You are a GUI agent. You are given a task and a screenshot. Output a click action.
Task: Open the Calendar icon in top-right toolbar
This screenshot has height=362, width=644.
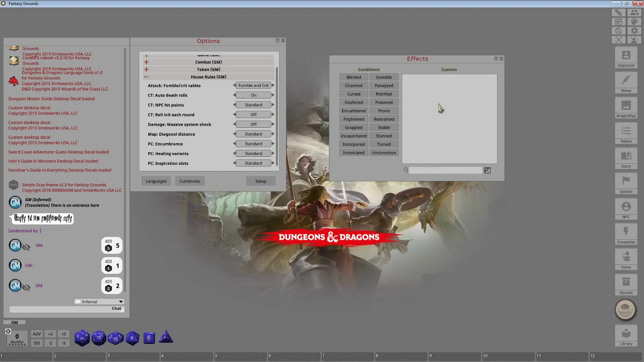[x=619, y=22]
